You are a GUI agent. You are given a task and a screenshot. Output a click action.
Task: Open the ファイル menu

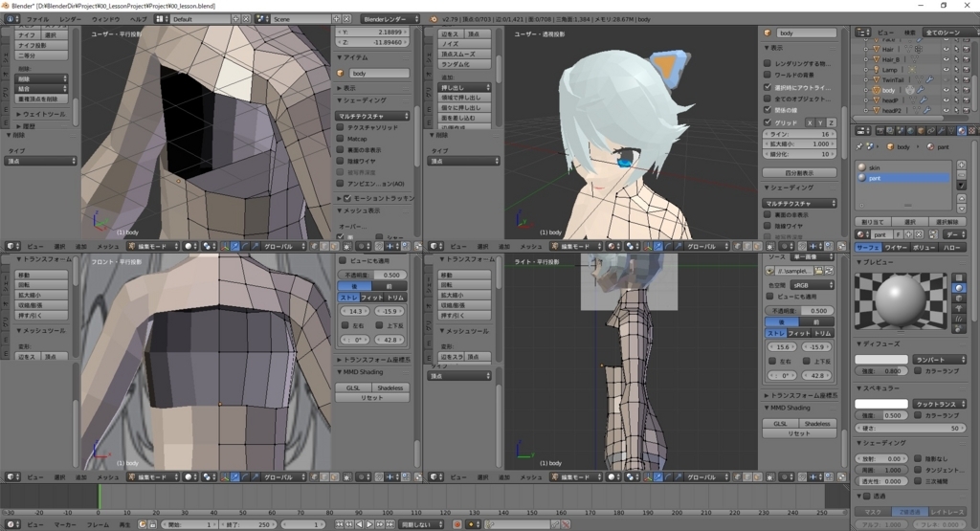click(x=37, y=19)
